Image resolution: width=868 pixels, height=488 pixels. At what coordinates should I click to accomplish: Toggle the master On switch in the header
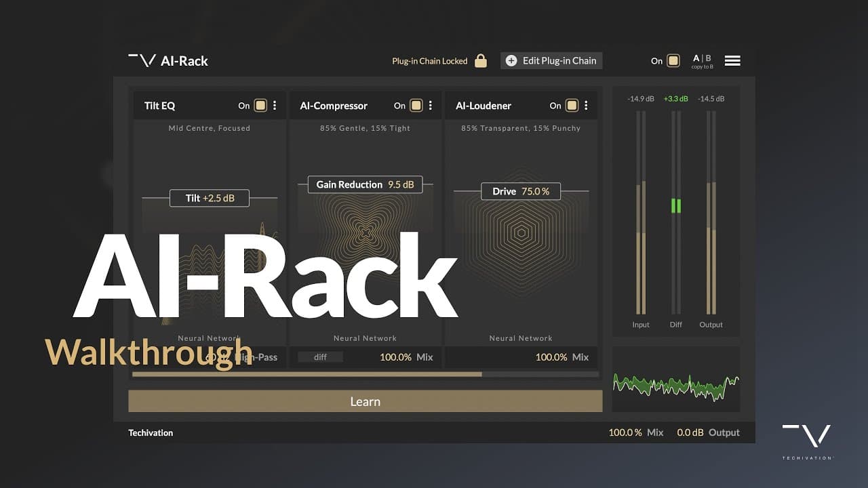point(673,60)
